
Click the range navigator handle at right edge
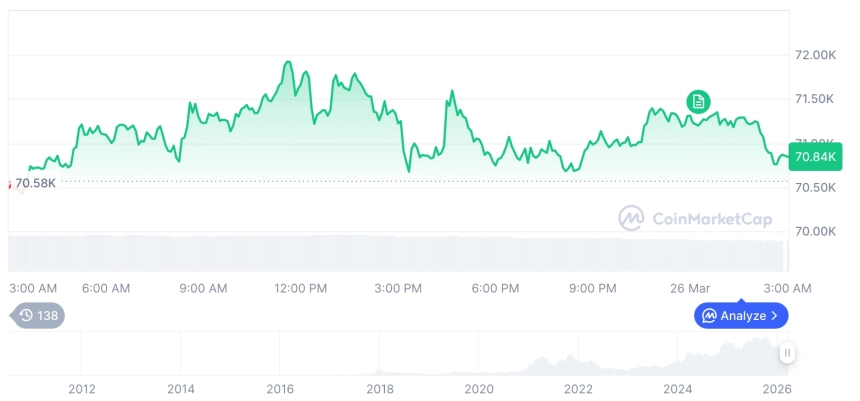click(x=788, y=353)
